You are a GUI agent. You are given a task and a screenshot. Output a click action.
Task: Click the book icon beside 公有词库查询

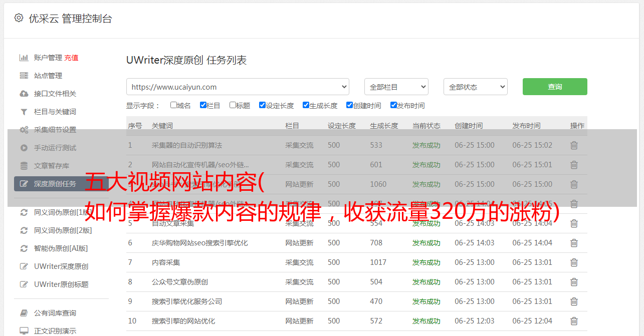(x=24, y=313)
